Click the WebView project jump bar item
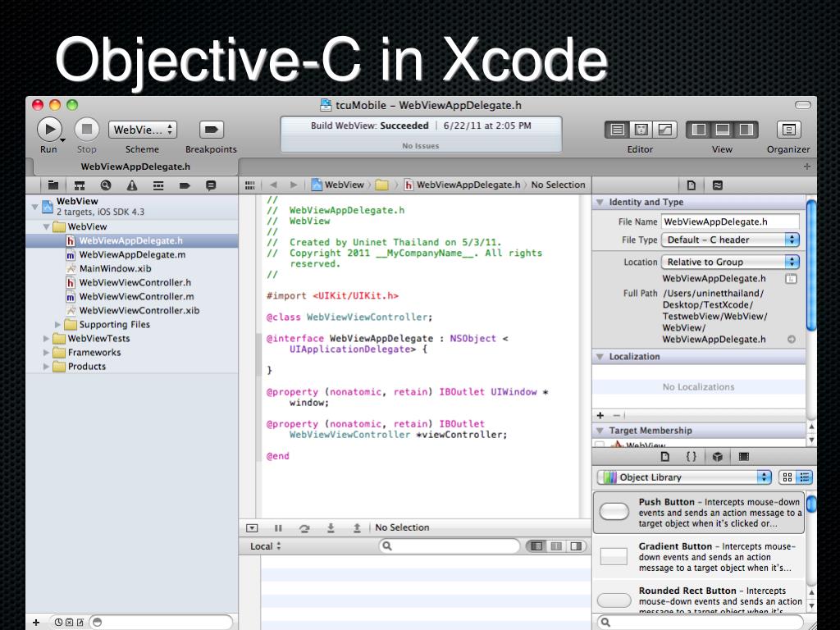 337,185
